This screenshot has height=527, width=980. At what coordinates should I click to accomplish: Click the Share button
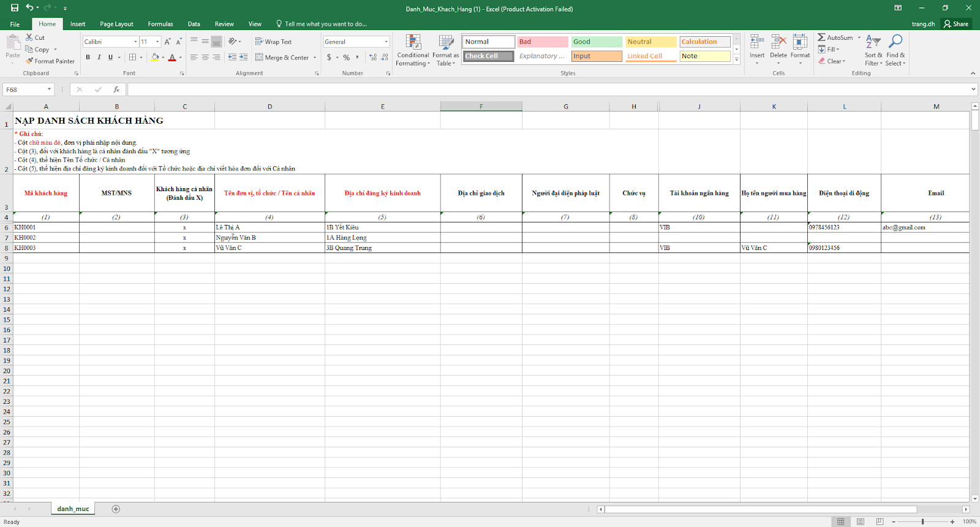point(956,24)
